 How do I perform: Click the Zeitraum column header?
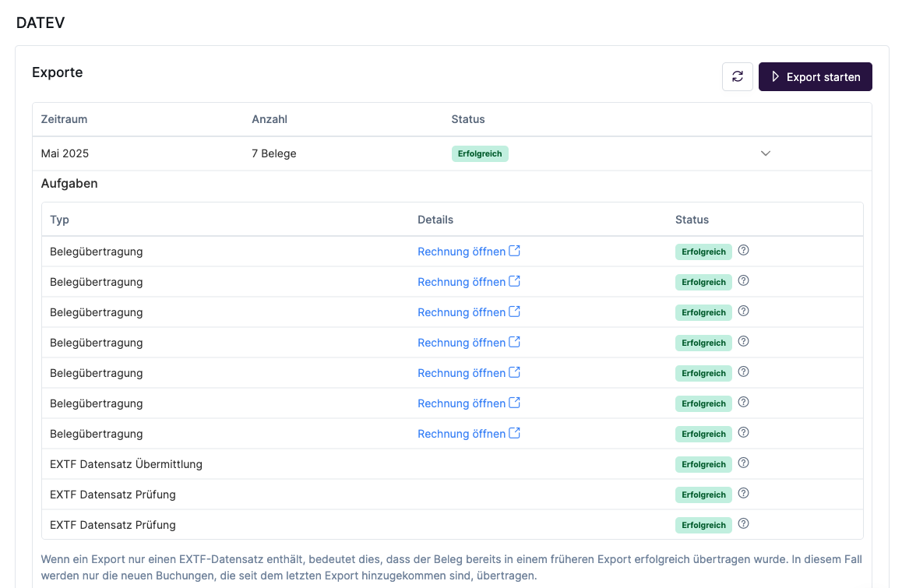[x=65, y=119]
